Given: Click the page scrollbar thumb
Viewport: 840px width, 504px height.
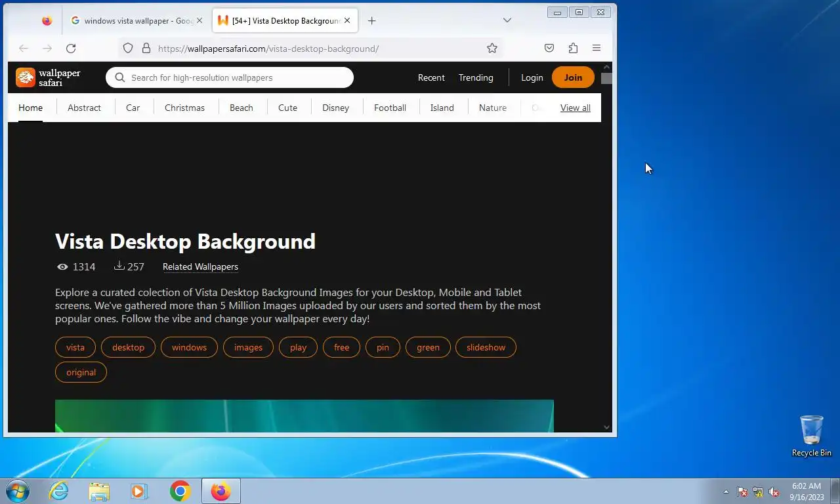Looking at the screenshot, I should [606, 79].
